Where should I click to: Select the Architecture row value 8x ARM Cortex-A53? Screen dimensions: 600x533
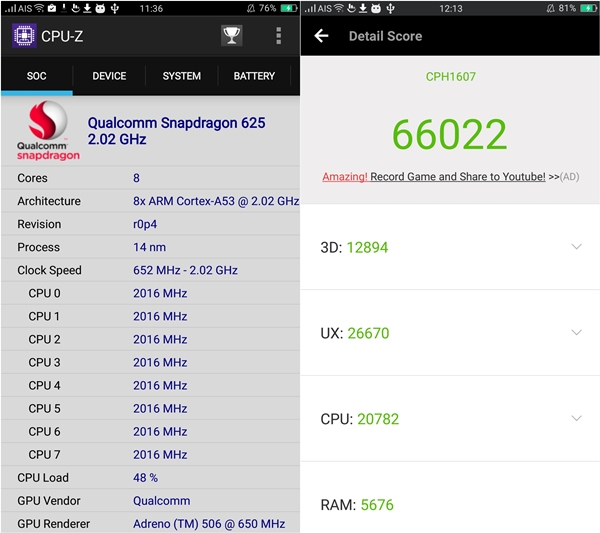point(216,201)
